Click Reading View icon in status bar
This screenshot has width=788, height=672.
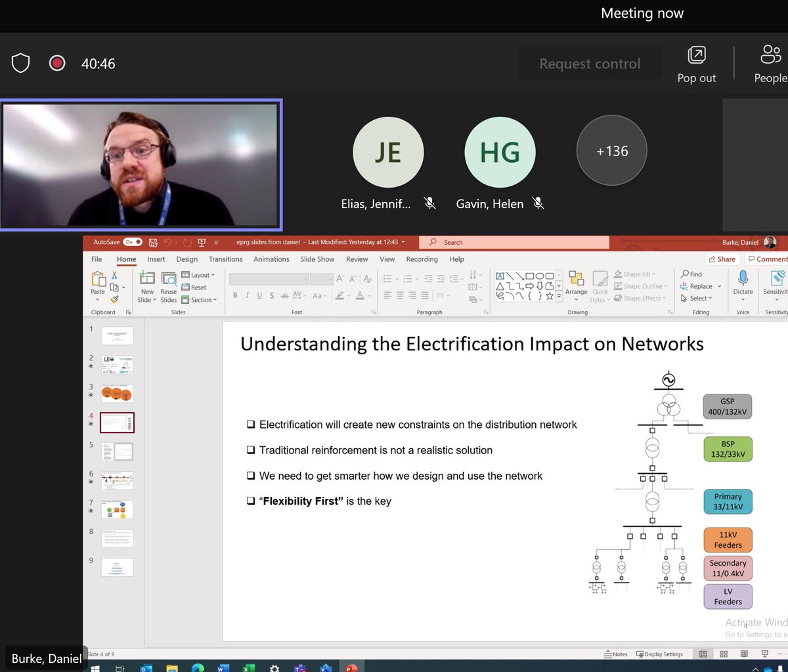click(x=744, y=654)
